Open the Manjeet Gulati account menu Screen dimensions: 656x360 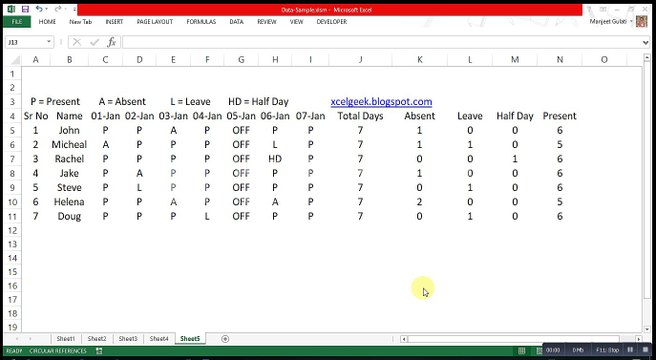pos(610,21)
